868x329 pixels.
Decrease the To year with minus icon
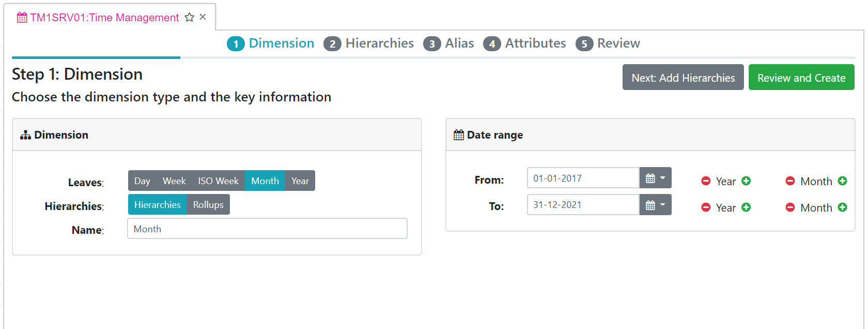706,207
